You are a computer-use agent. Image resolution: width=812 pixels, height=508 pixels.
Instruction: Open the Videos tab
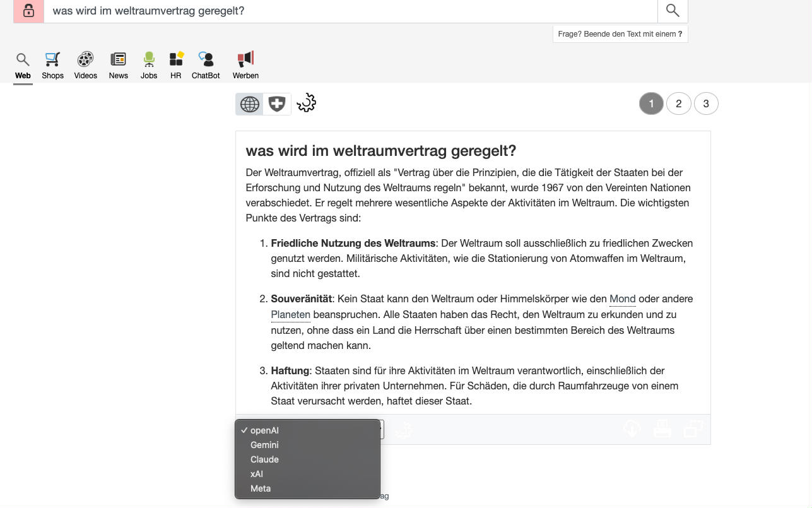coord(85,66)
